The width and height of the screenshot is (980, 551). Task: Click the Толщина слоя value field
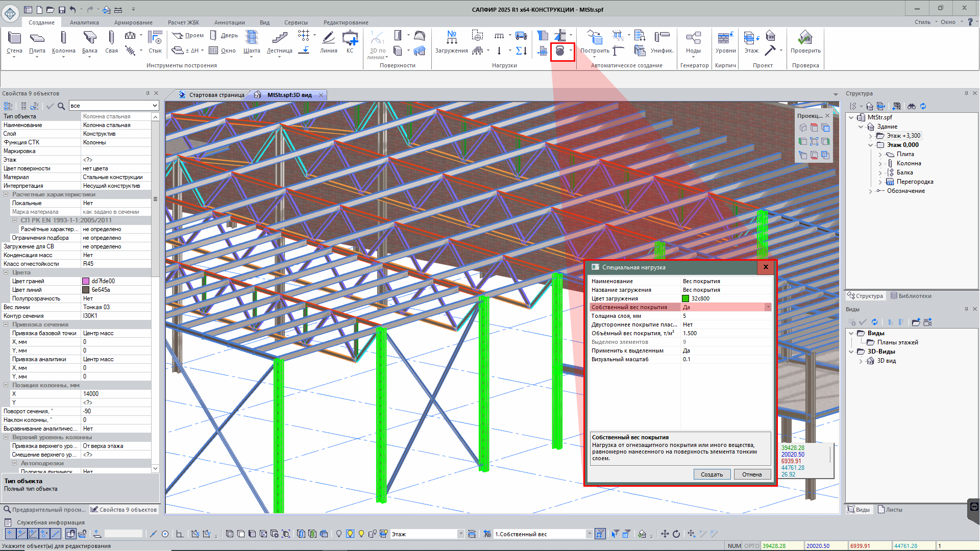(x=725, y=316)
